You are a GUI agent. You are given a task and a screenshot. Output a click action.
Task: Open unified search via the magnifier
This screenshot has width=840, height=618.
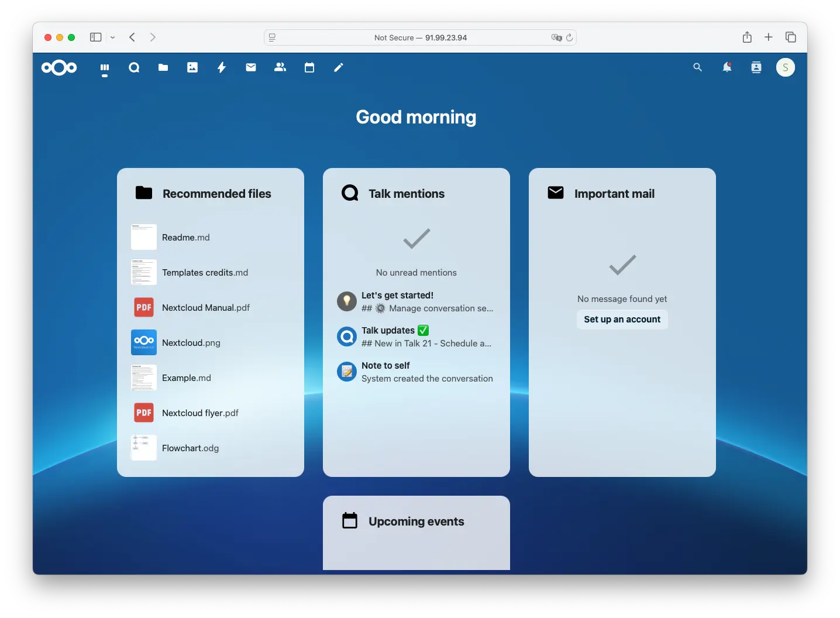tap(697, 67)
